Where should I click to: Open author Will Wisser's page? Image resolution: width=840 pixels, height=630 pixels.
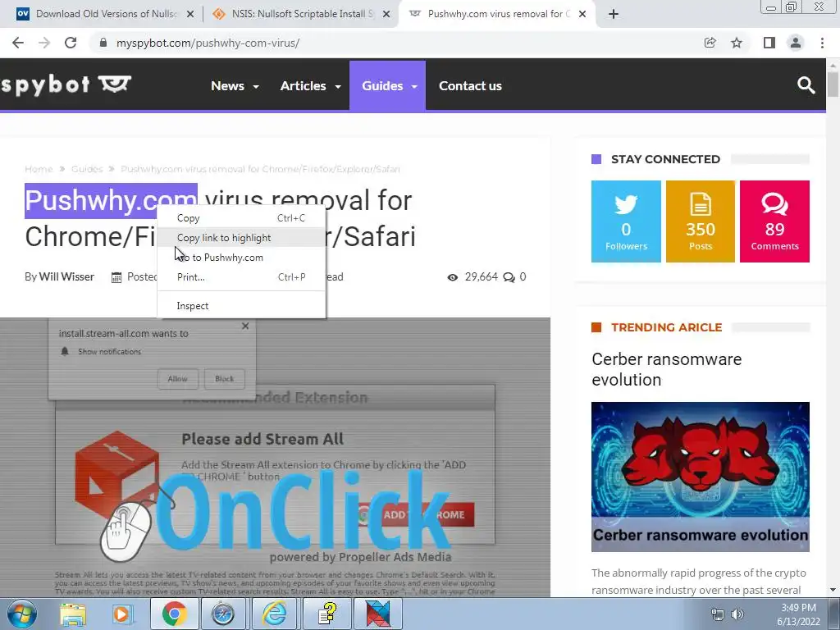point(66,277)
